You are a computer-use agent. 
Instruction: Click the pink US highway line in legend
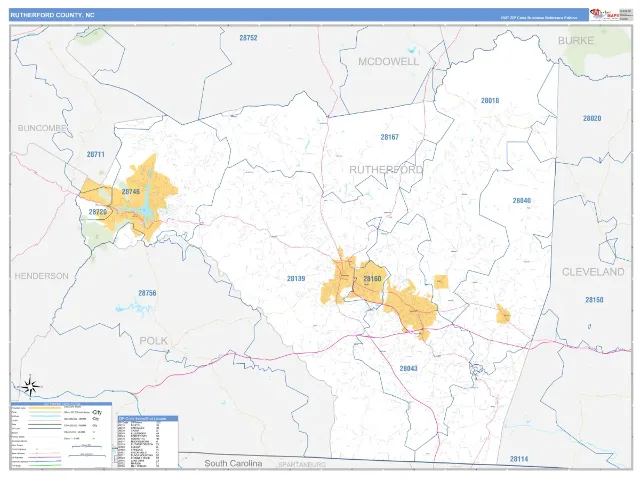point(46,458)
